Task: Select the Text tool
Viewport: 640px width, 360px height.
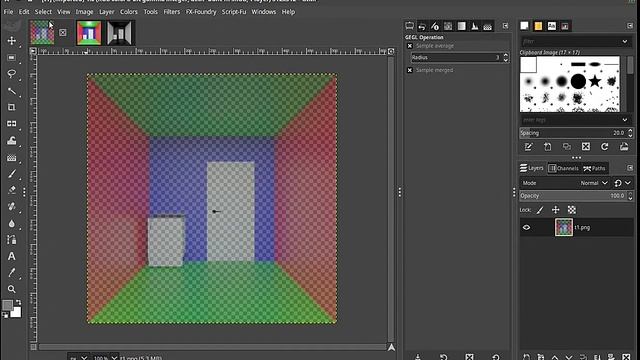Action: (x=11, y=256)
